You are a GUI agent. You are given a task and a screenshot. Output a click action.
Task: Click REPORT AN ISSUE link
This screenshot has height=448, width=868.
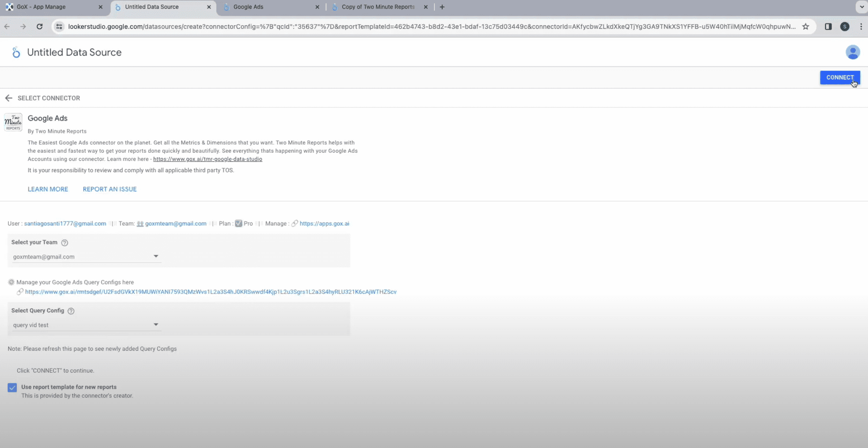click(x=109, y=189)
